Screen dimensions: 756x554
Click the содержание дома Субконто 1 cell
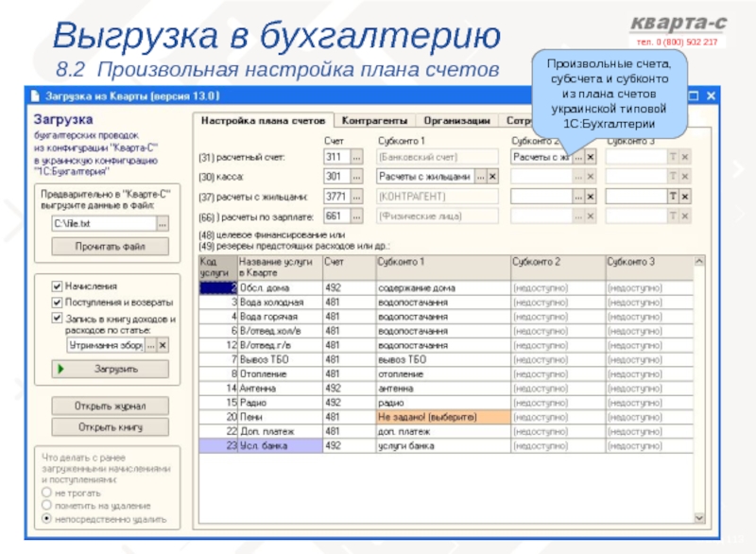[x=443, y=287]
